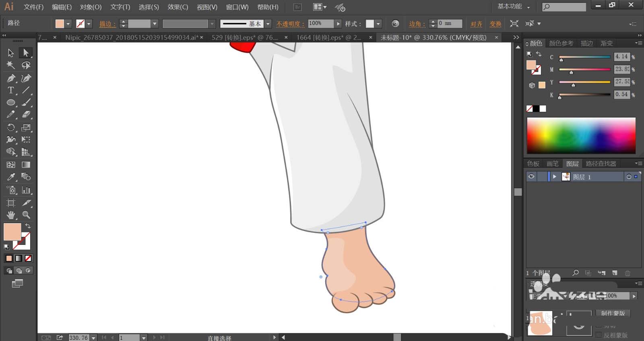Select the Selection tool arrow
Viewport: 644px width, 341px height.
pos(11,53)
